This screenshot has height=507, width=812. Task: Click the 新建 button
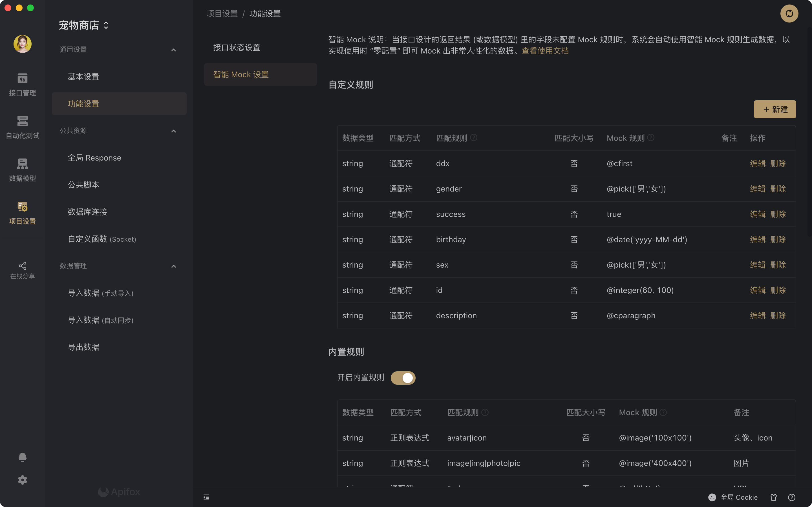[x=775, y=109]
